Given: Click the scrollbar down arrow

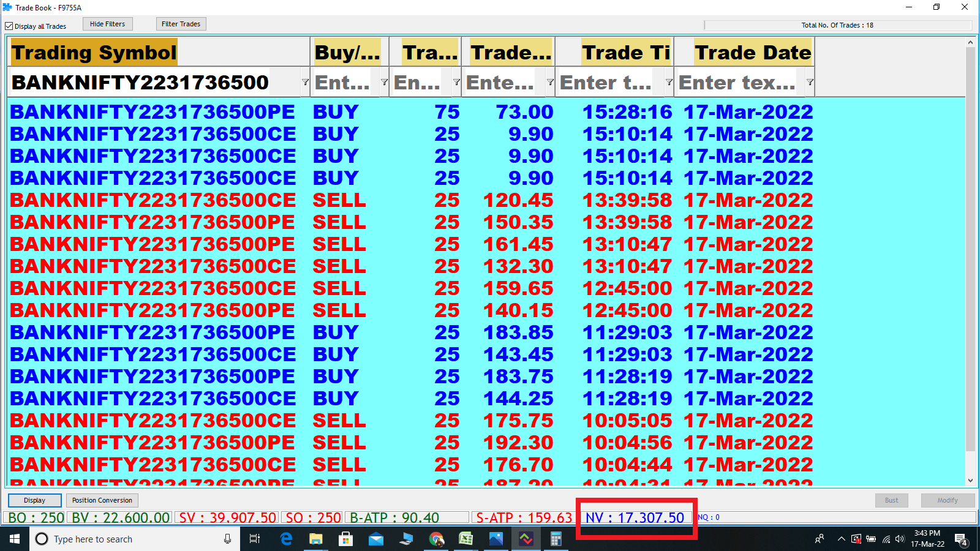Looking at the screenshot, I should click(x=970, y=481).
